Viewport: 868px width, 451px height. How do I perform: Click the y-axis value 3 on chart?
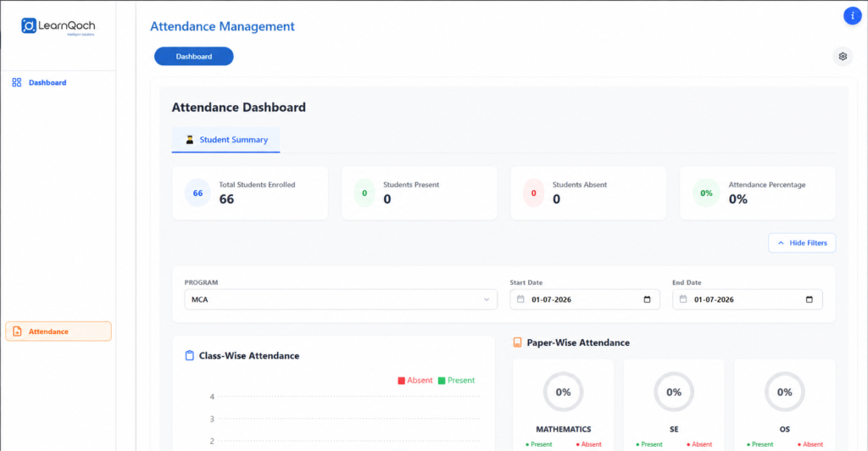coord(212,419)
